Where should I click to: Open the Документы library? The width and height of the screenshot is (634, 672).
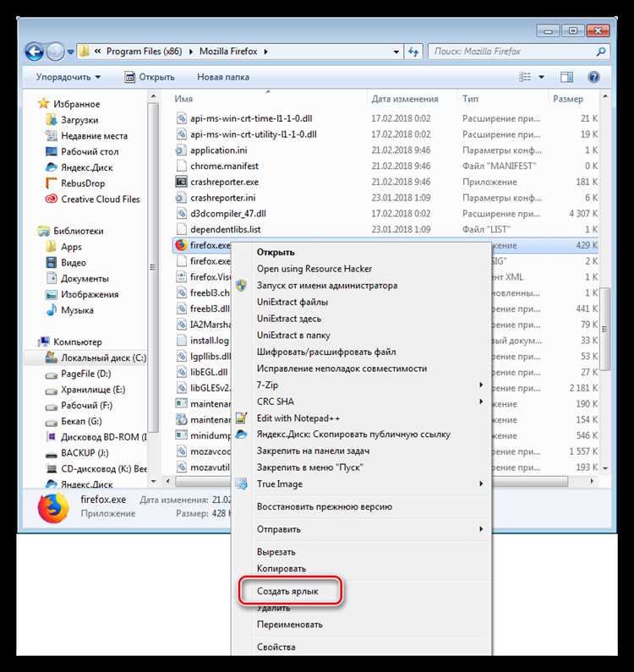click(x=85, y=279)
